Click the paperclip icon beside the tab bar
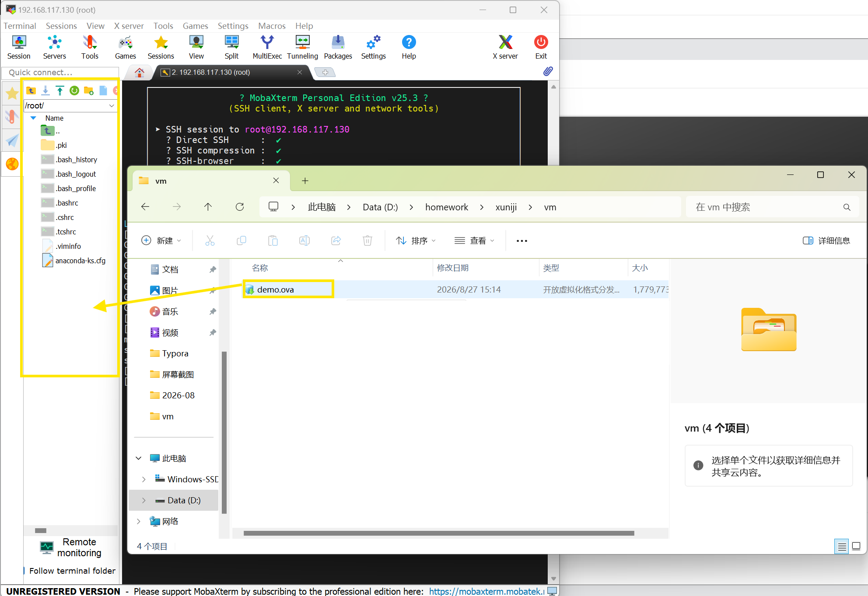Screen dimensions: 868x596 point(548,71)
